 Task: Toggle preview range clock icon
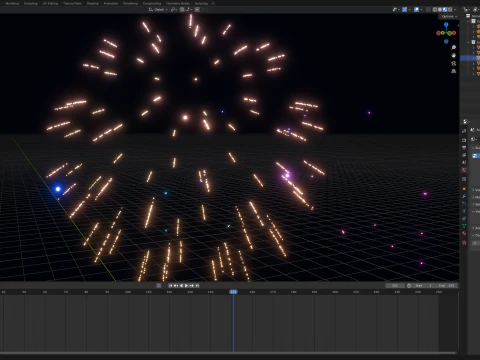tap(409, 285)
